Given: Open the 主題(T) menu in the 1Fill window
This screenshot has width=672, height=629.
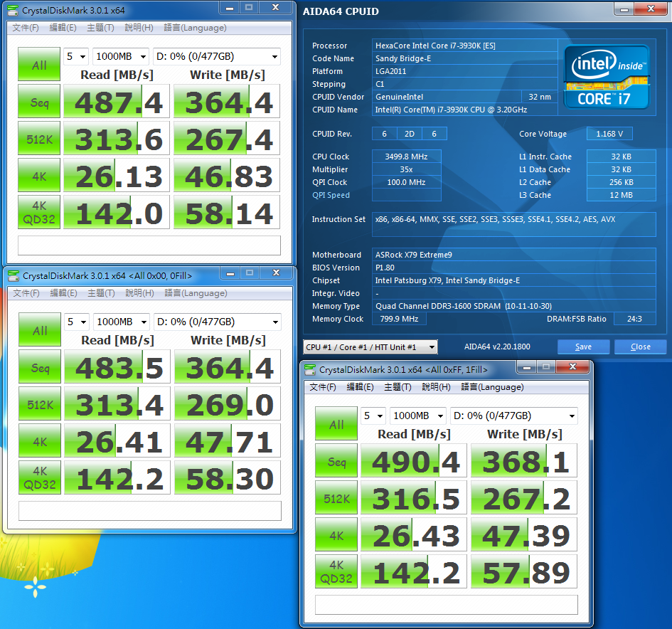Looking at the screenshot, I should (x=398, y=387).
